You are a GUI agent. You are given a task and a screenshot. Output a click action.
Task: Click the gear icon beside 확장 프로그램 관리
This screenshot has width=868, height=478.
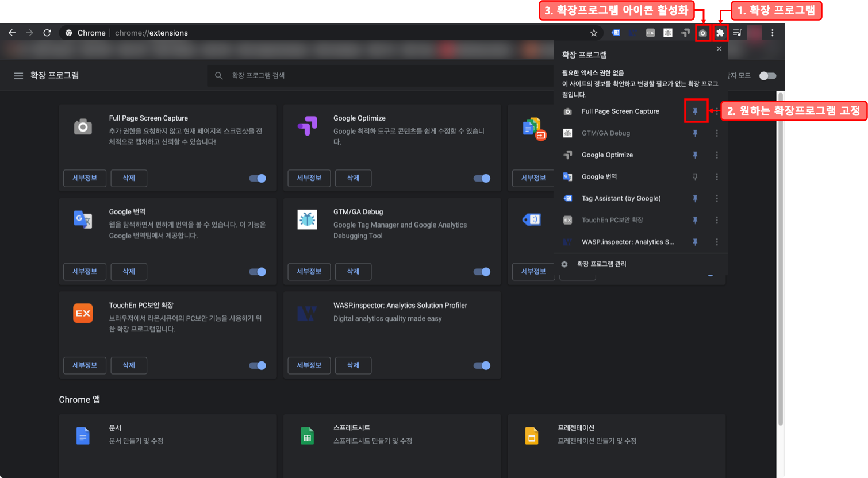[564, 264]
